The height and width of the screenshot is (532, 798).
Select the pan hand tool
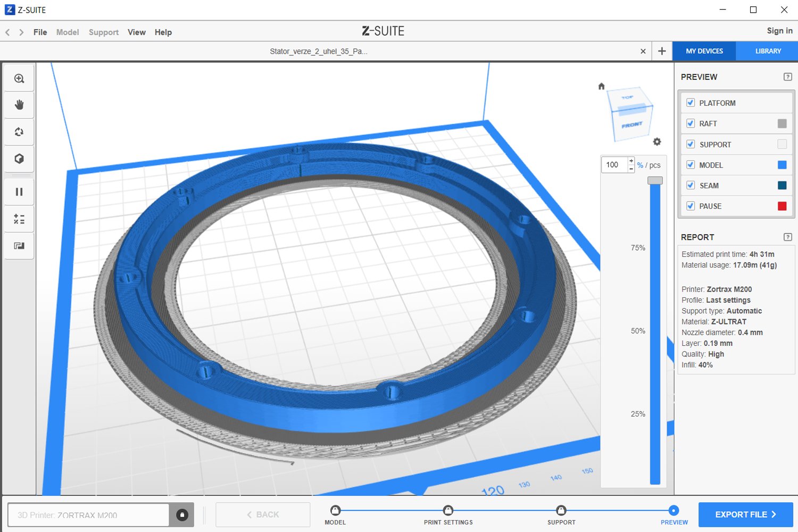tap(19, 105)
